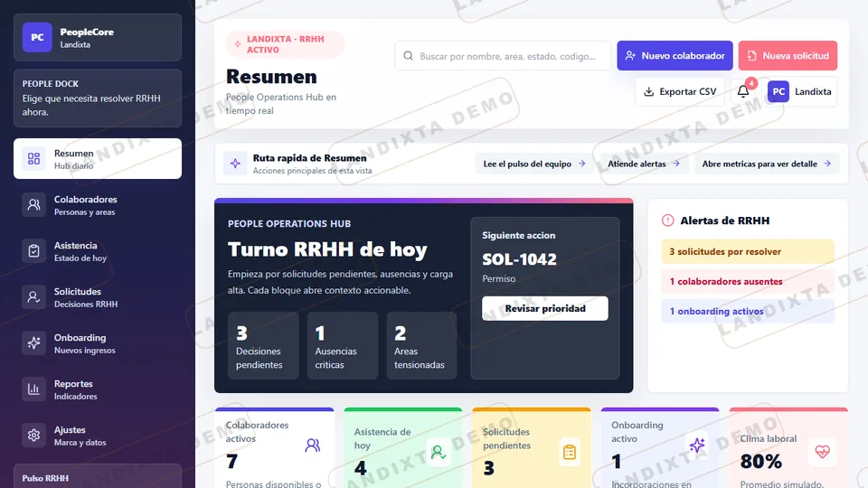Click the PC avatar next to Landixta
The image size is (868, 488).
pyautogui.click(x=778, y=91)
